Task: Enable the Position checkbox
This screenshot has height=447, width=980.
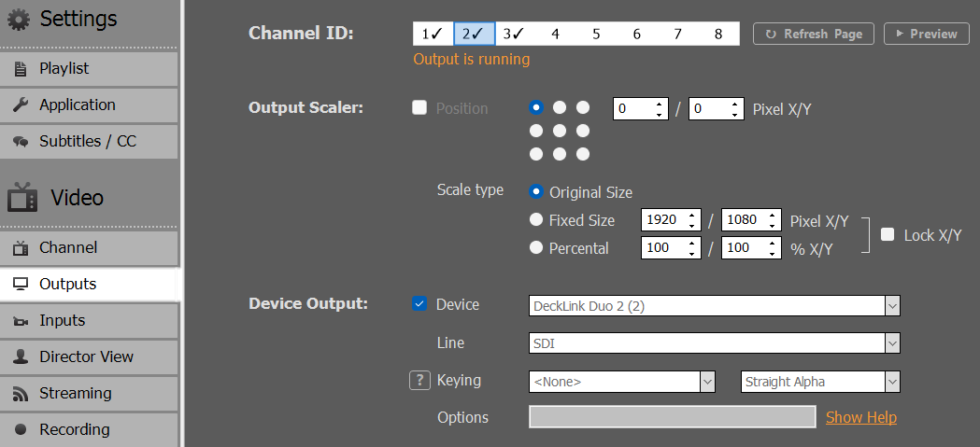Action: click(419, 108)
